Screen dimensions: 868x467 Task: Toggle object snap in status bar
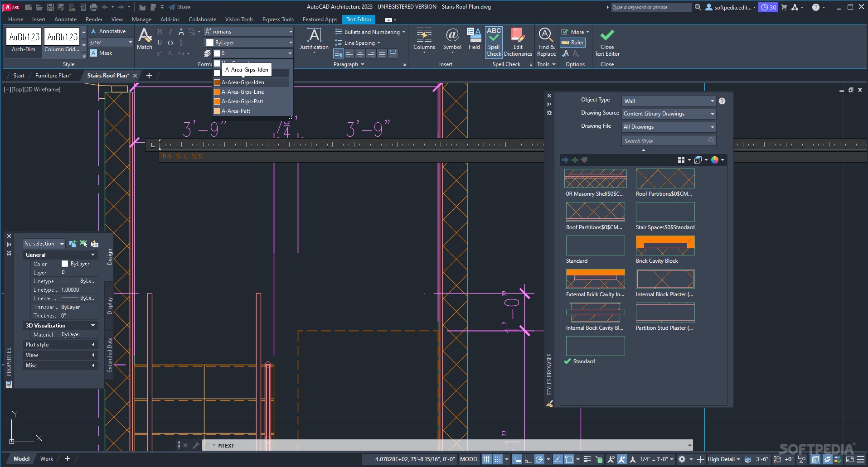click(569, 459)
